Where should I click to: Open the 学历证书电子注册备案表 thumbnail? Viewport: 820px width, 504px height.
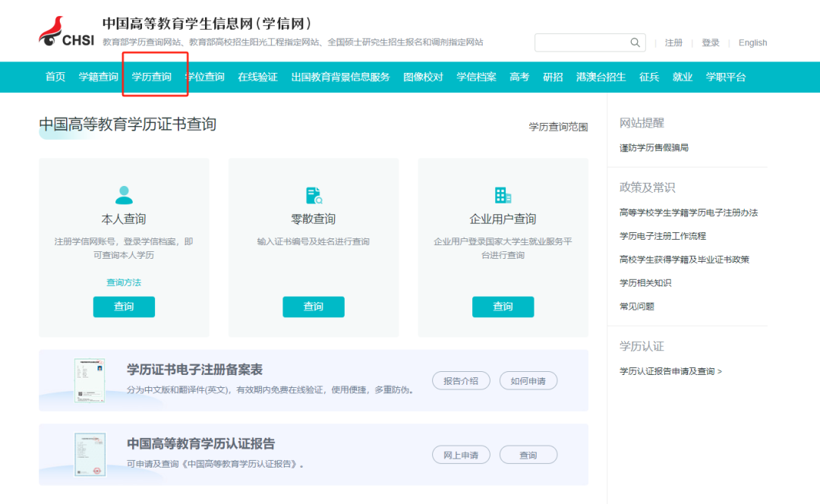(x=90, y=380)
